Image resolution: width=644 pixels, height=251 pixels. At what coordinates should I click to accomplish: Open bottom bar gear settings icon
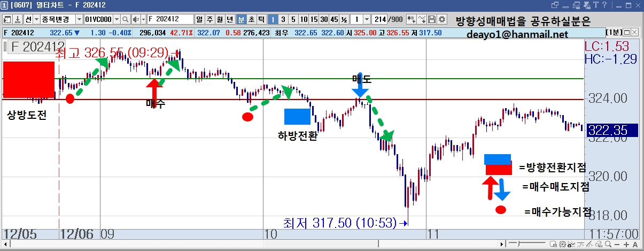(562, 245)
